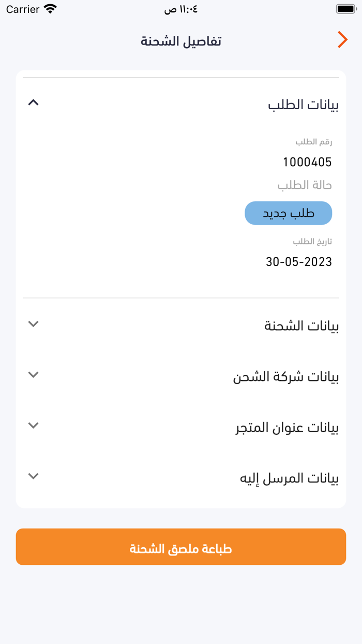
Task: Click the orange back arrow at top right
Action: tap(342, 39)
